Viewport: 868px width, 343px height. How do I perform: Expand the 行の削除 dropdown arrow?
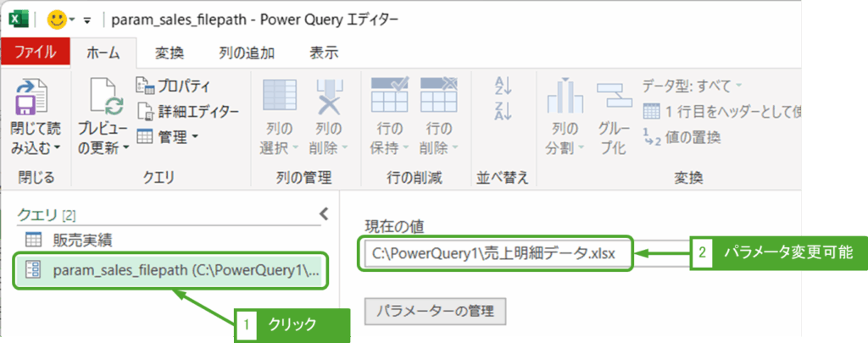(454, 147)
